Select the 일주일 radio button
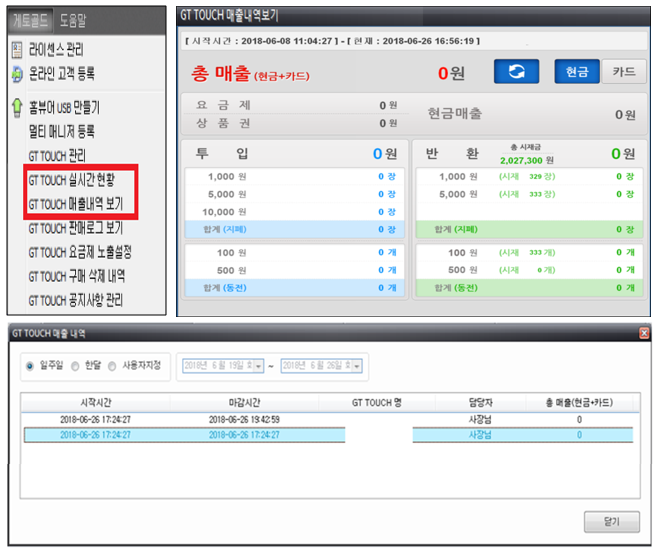The width and height of the screenshot is (660, 556). pos(29,366)
